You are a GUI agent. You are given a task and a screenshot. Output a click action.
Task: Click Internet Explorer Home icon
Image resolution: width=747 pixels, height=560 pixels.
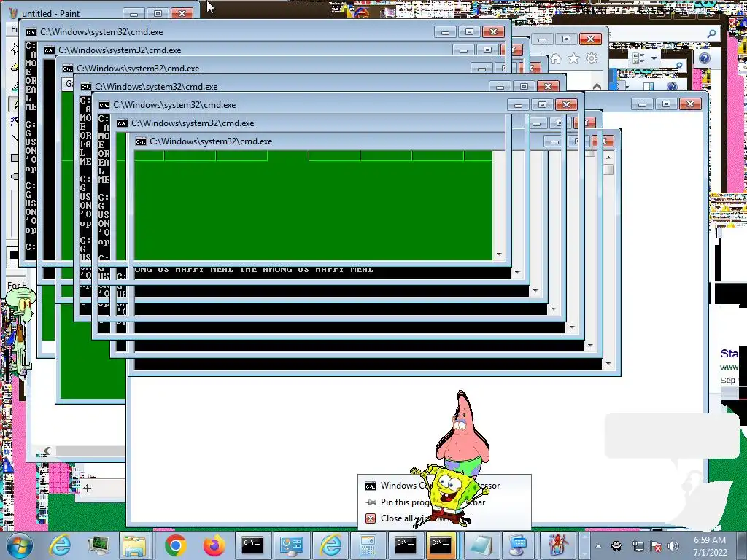[x=555, y=58]
